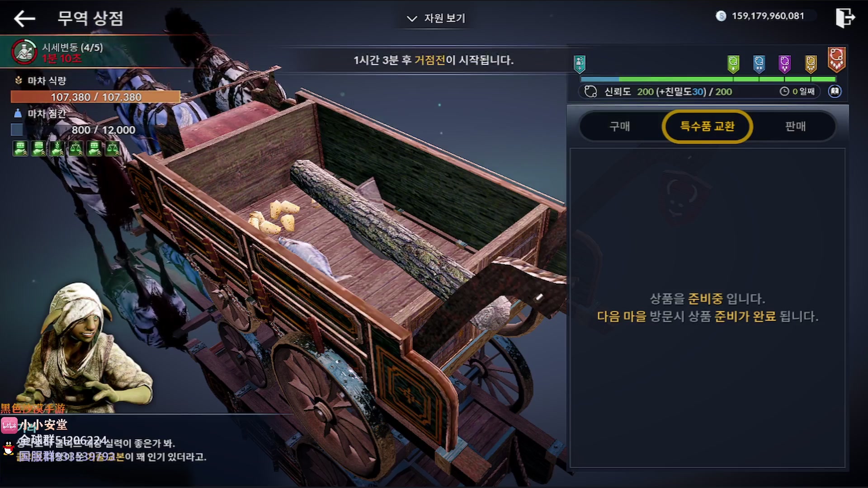Switch to the 판매 tab

[795, 127]
